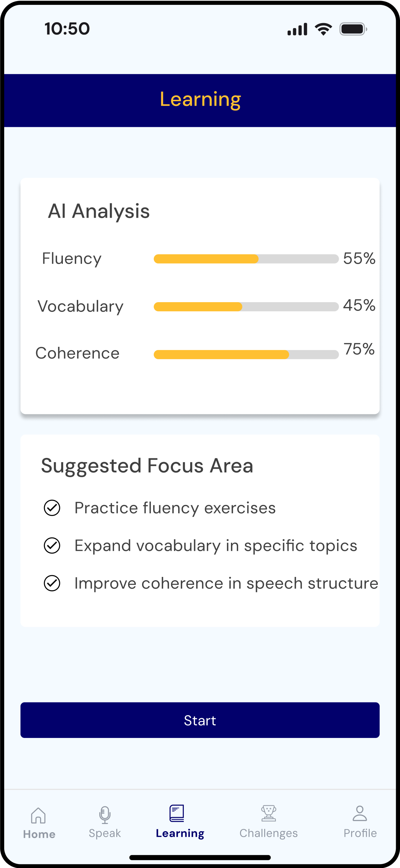The width and height of the screenshot is (400, 868).
Task: Open the Home house icon
Action: pos(38,816)
